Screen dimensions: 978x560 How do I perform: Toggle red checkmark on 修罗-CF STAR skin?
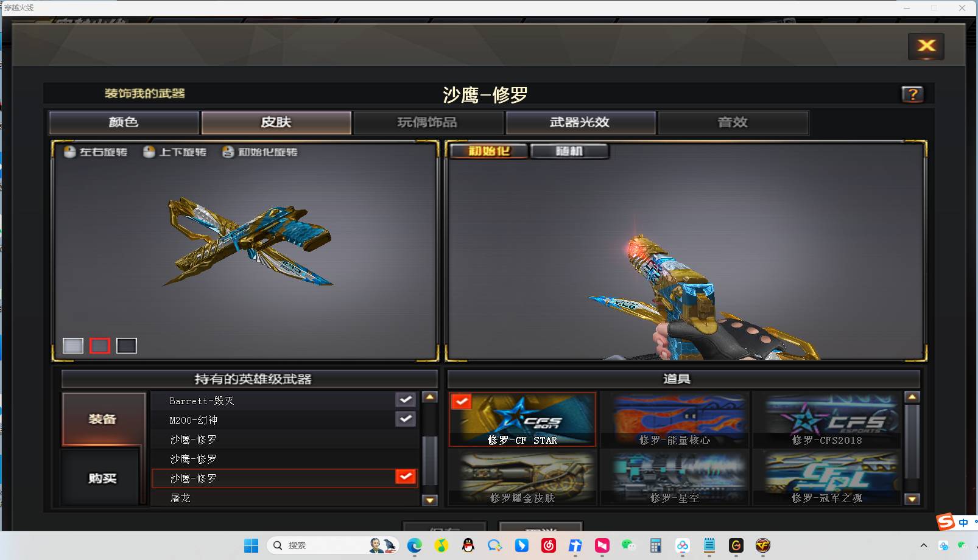pyautogui.click(x=462, y=401)
